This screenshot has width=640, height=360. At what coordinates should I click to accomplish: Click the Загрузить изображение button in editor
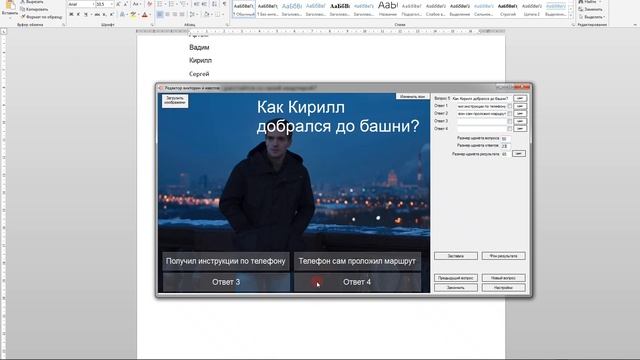[175, 101]
